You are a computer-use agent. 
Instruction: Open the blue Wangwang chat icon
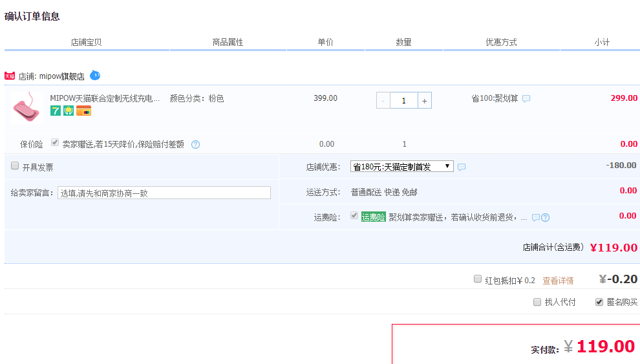95,75
